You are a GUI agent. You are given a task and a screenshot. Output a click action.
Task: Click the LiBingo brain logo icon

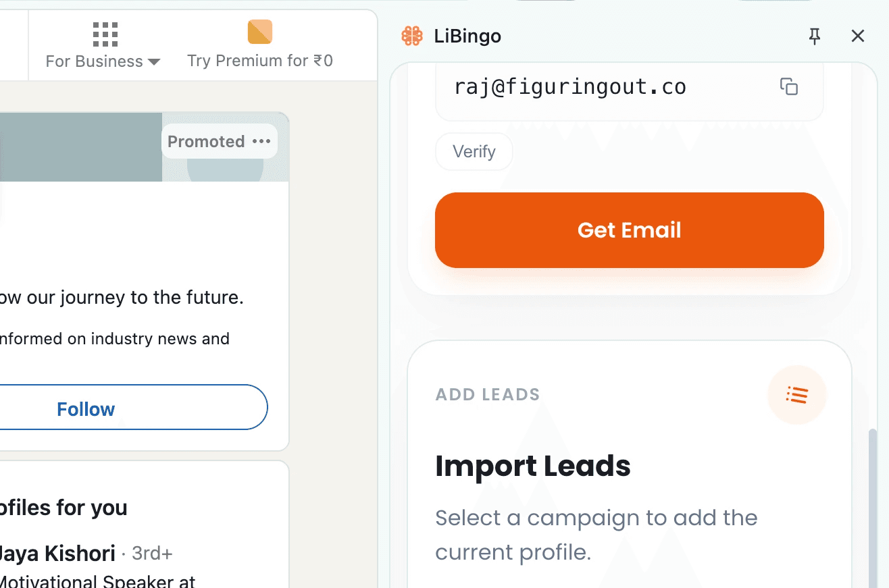coord(412,36)
